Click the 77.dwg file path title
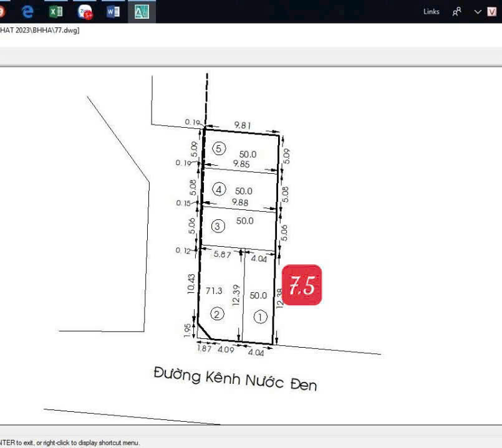 pyautogui.click(x=39, y=31)
